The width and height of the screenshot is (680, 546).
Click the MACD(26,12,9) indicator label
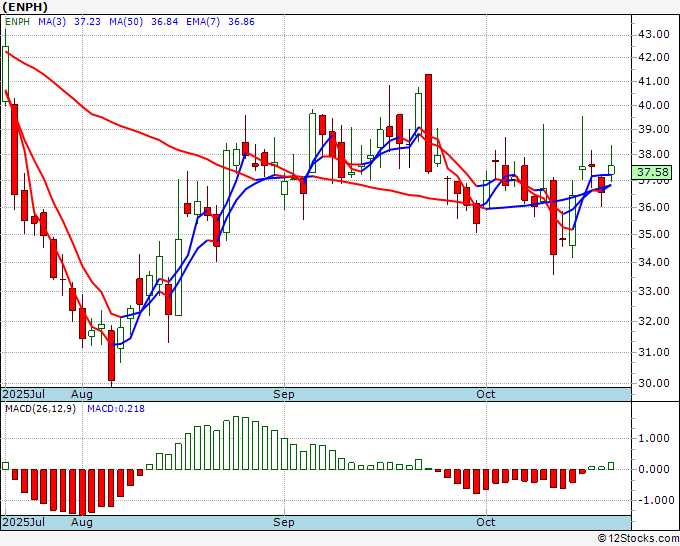coord(41,408)
